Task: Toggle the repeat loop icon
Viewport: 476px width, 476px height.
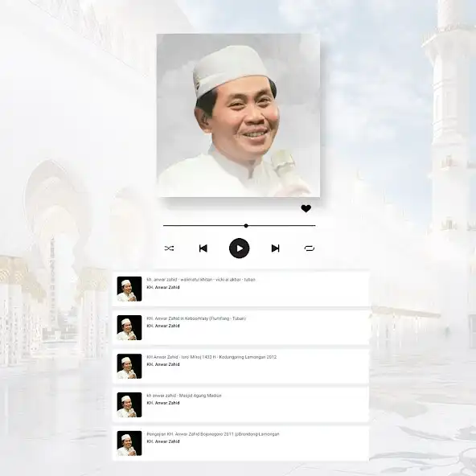Action: click(310, 248)
